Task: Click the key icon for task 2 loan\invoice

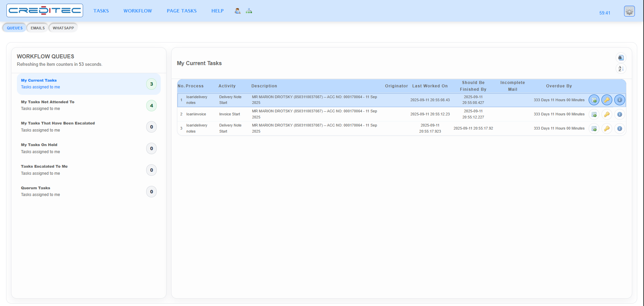Action: coord(607,114)
